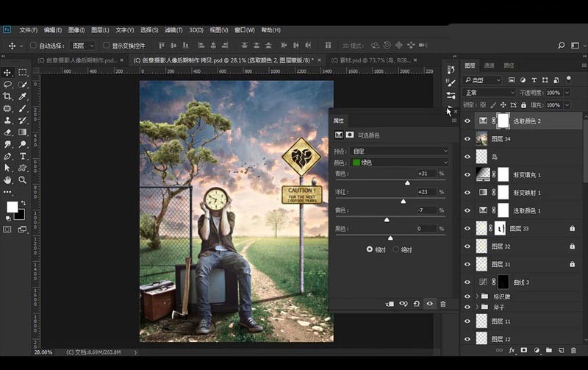
Task: Select the Path Selection arrow tool
Action: (7, 168)
